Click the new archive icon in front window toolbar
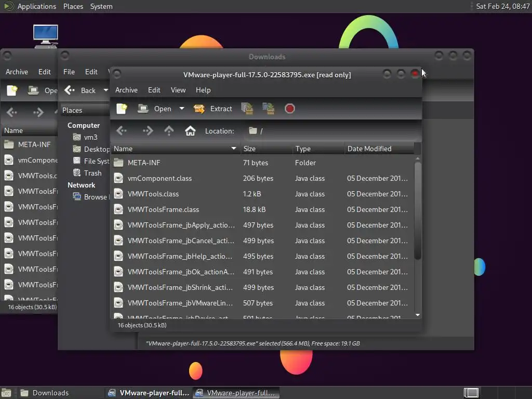This screenshot has width=532, height=399. coord(122,109)
